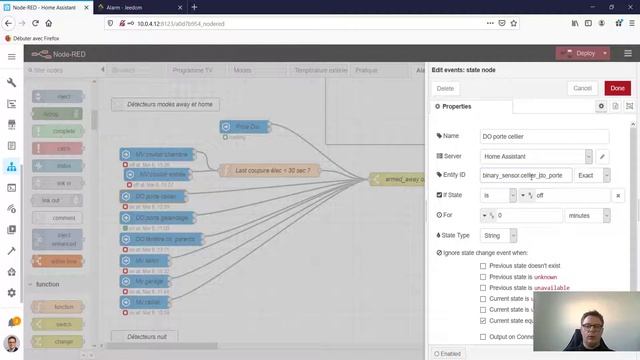The image size is (640, 360).
Task: Open the Exact entity match dropdown
Action: click(x=592, y=176)
